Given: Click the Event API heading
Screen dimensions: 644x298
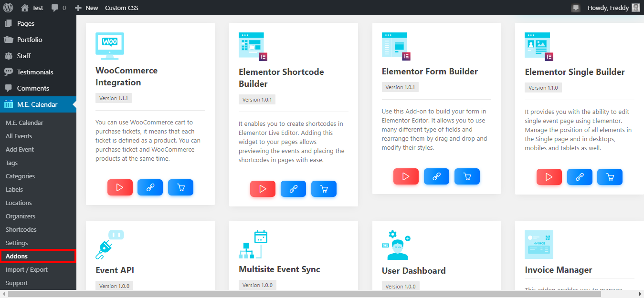Looking at the screenshot, I should pyautogui.click(x=115, y=270).
